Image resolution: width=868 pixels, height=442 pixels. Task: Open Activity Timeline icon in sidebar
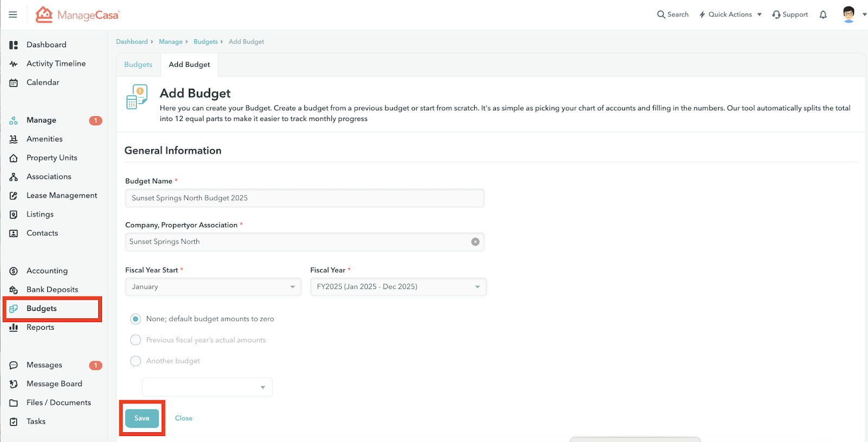point(14,64)
